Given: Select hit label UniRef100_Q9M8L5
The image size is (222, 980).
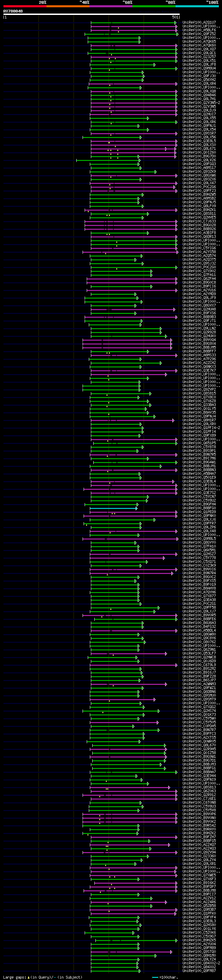Looking at the screenshot, I should click(199, 539).
